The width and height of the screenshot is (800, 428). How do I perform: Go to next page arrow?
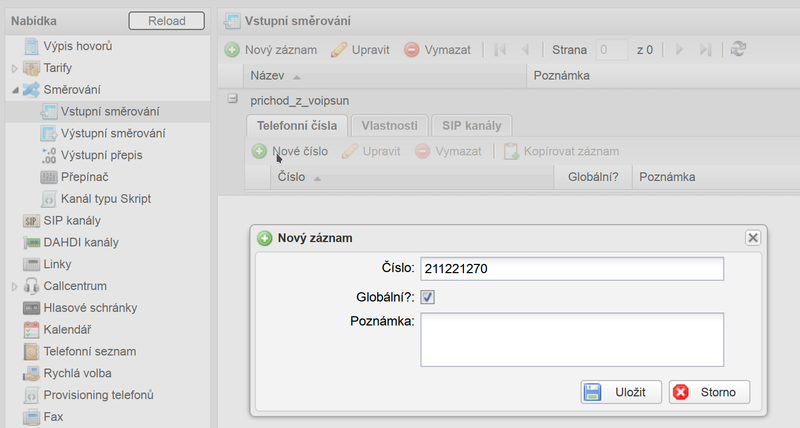679,50
